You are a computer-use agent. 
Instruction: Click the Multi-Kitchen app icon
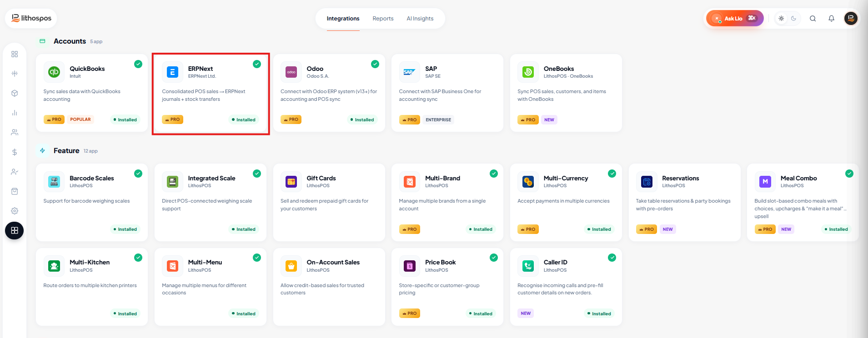pos(54,266)
